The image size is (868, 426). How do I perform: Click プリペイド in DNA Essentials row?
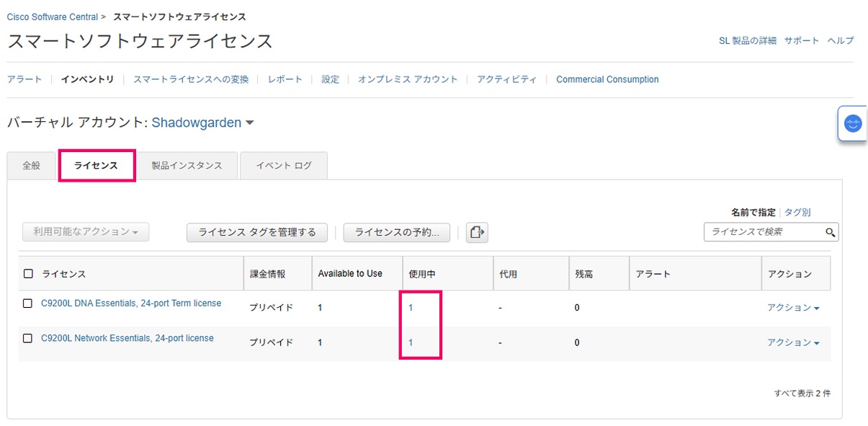pos(271,308)
